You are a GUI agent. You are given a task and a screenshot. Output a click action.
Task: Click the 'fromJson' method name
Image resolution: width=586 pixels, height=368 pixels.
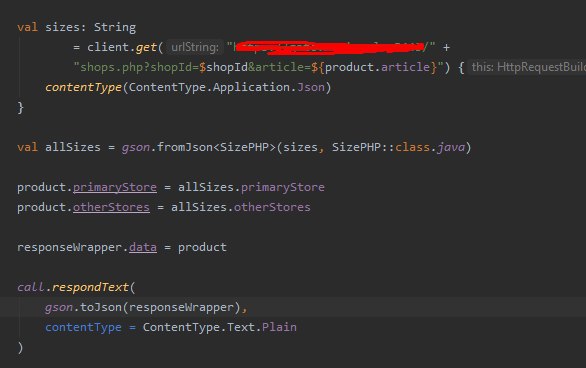[185, 147]
